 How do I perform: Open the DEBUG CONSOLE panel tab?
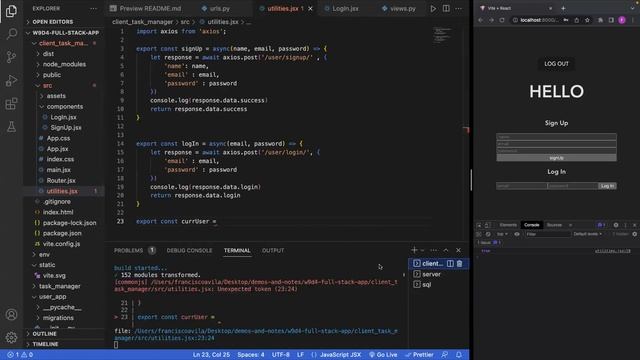(189, 250)
